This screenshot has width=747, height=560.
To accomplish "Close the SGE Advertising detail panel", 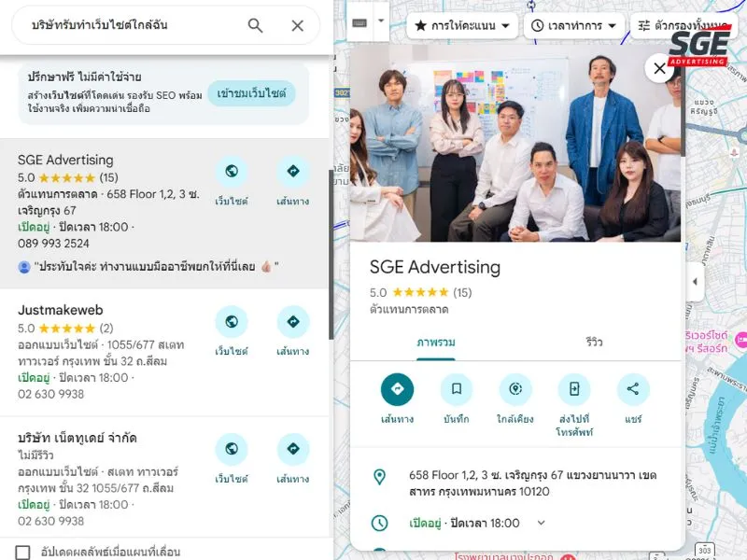I will click(659, 68).
